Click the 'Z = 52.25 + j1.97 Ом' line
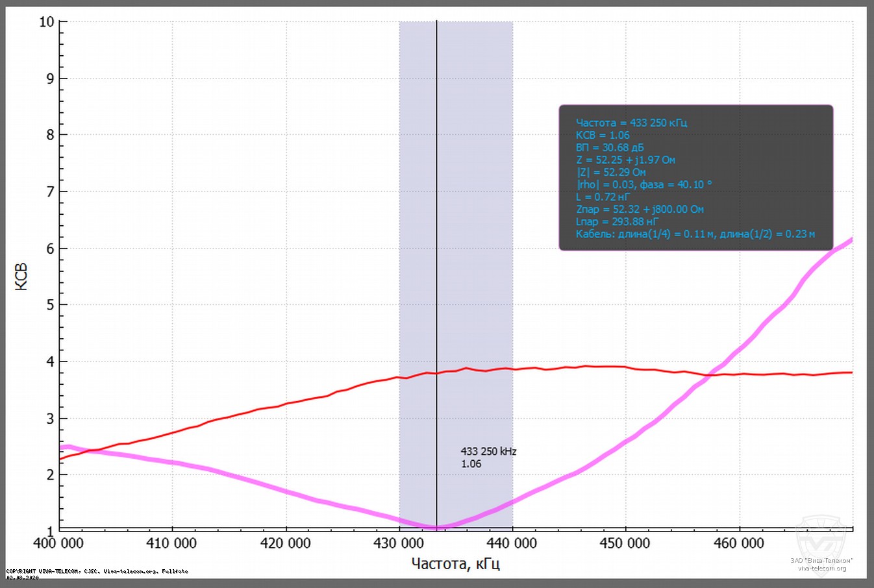Viewport: 874px width, 588px height. (625, 160)
